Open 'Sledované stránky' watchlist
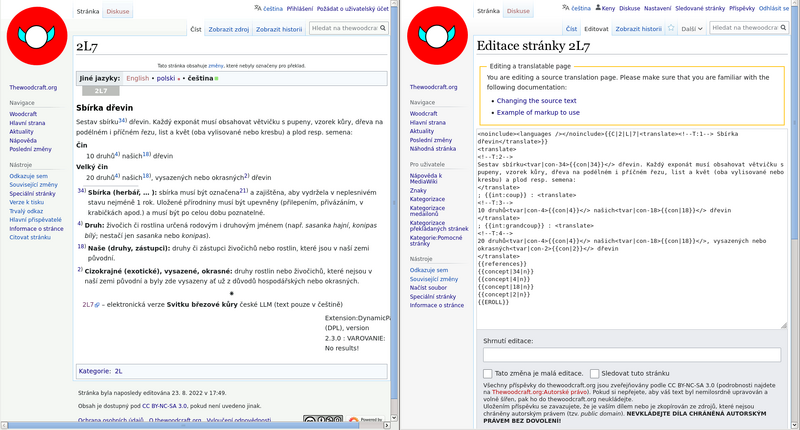 click(700, 8)
